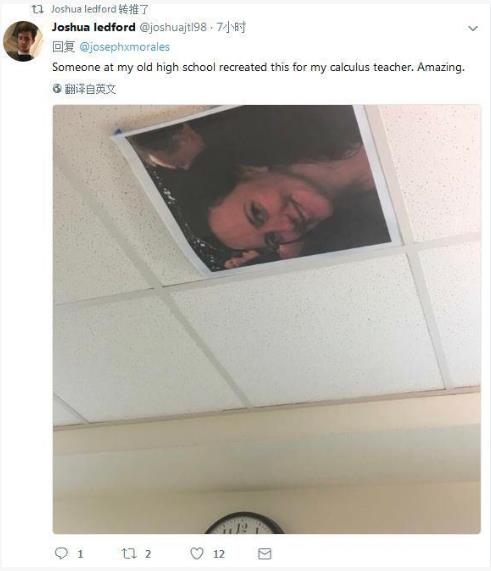This screenshot has width=491, height=571.
Task: Click the retweet count number 2
Action: (x=148, y=554)
